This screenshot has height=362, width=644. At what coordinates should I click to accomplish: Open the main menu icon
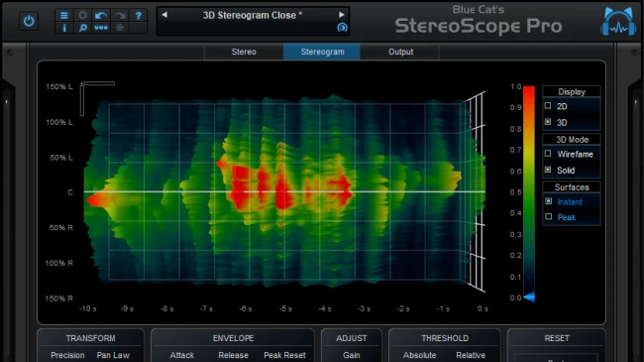64,16
